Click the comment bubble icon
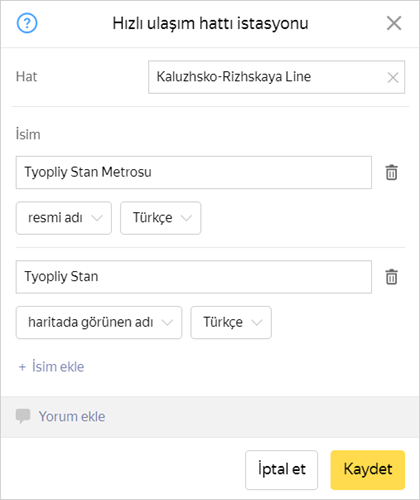The image size is (420, 500). pos(23,416)
